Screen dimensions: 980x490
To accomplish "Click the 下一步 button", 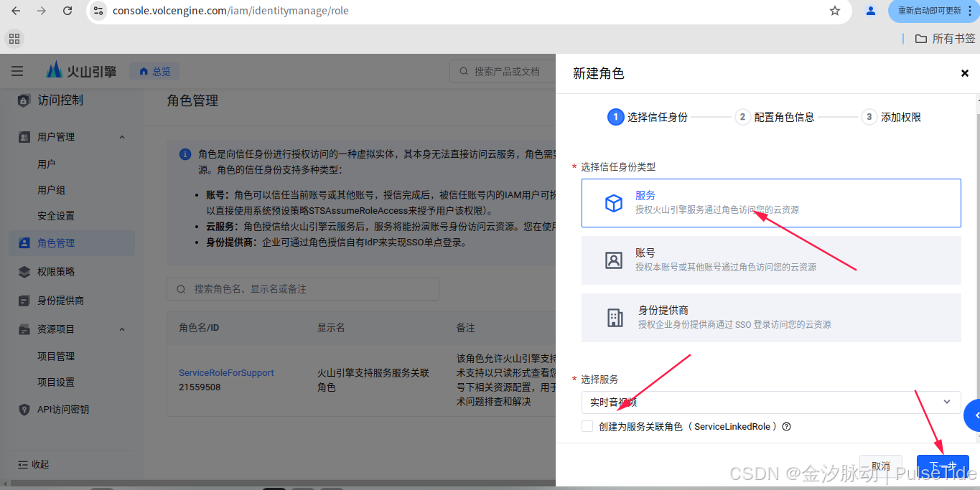I will [943, 466].
